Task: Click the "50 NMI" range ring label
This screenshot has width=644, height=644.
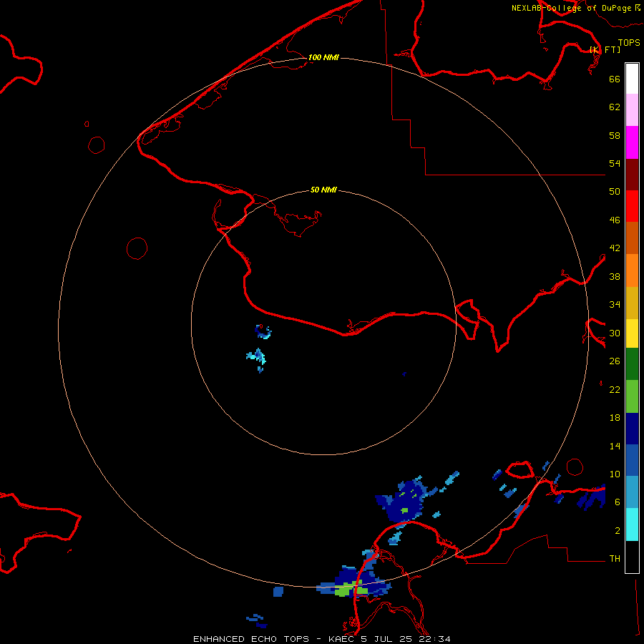Action: click(x=323, y=190)
